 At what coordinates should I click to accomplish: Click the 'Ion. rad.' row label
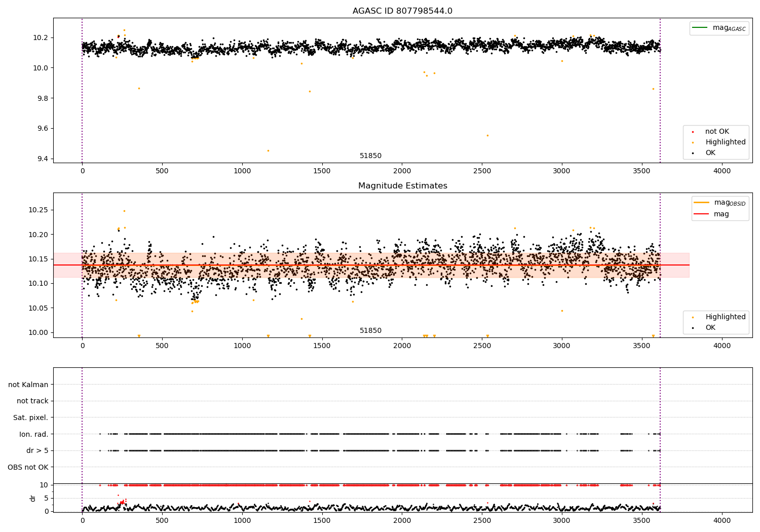pos(34,434)
